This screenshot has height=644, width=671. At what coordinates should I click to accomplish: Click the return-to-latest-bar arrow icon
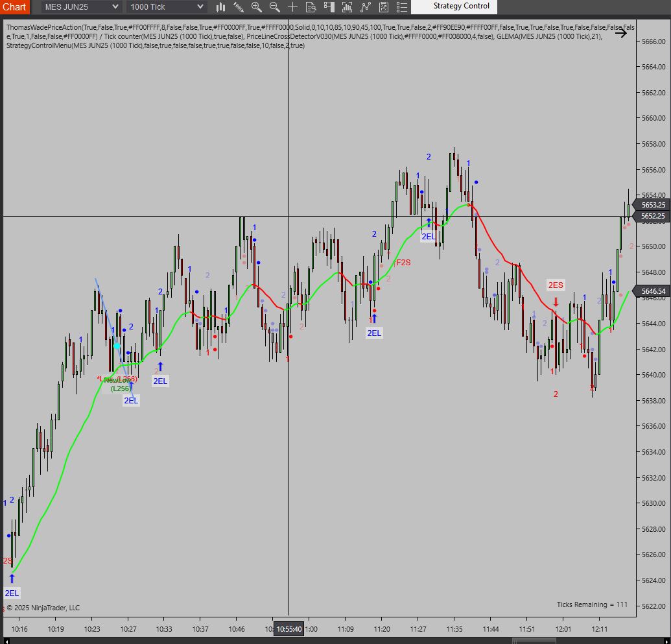[x=621, y=33]
